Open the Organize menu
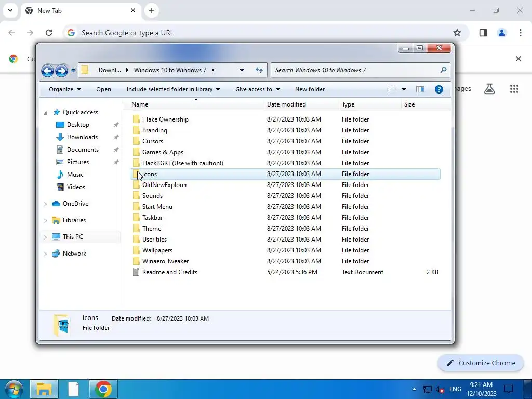The height and width of the screenshot is (399, 532). [x=65, y=89]
